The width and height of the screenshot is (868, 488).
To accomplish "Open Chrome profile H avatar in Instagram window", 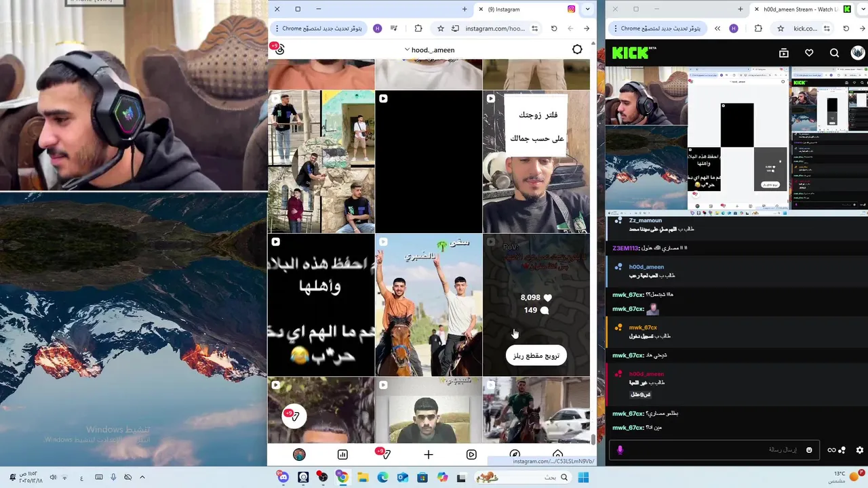I will tap(378, 28).
